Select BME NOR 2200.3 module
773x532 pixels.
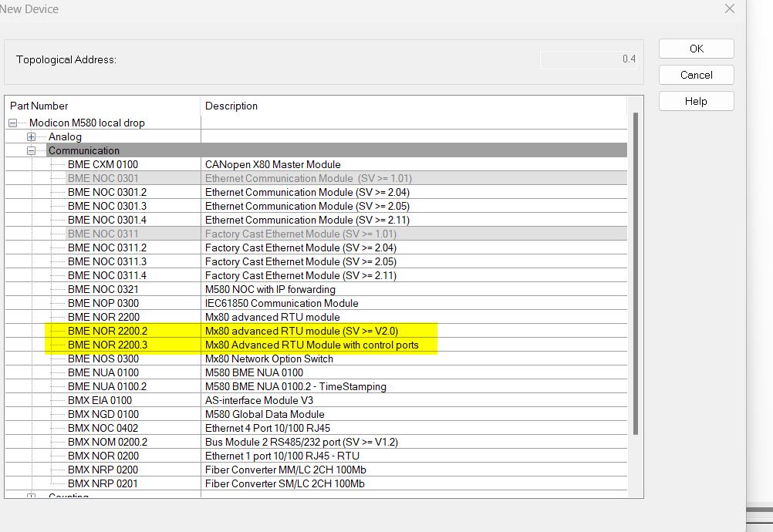tap(107, 345)
